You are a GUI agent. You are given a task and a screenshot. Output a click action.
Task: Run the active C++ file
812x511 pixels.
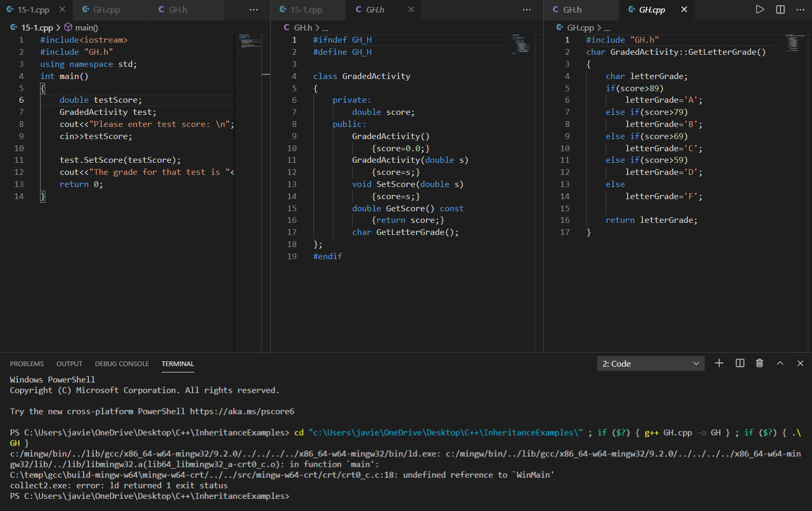click(760, 9)
